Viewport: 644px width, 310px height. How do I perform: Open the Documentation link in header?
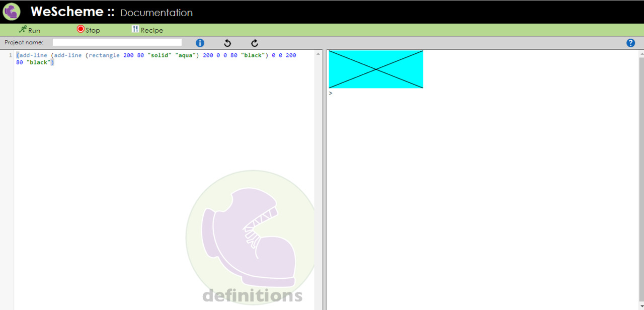click(x=156, y=13)
